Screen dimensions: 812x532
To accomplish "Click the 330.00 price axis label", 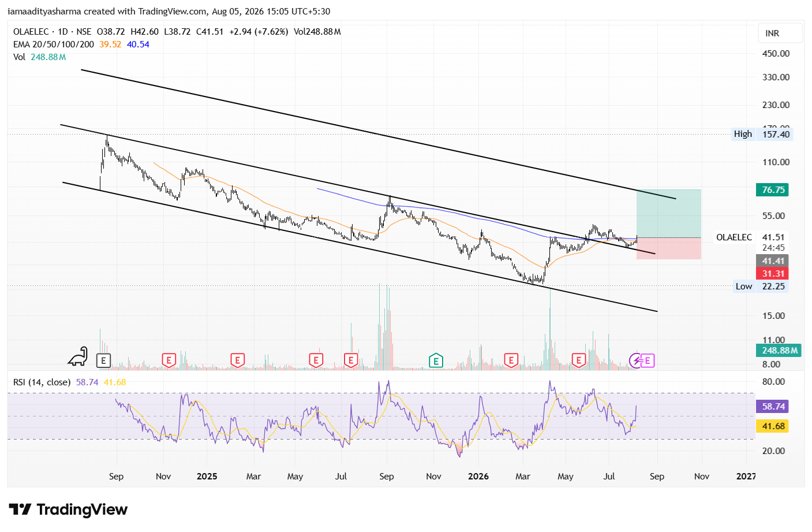I will coord(776,77).
